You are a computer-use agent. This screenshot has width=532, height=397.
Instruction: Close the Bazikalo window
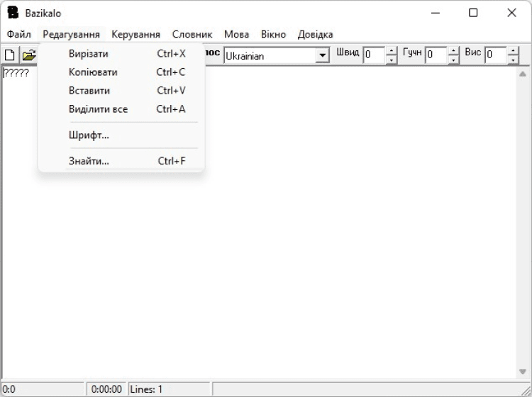(511, 13)
